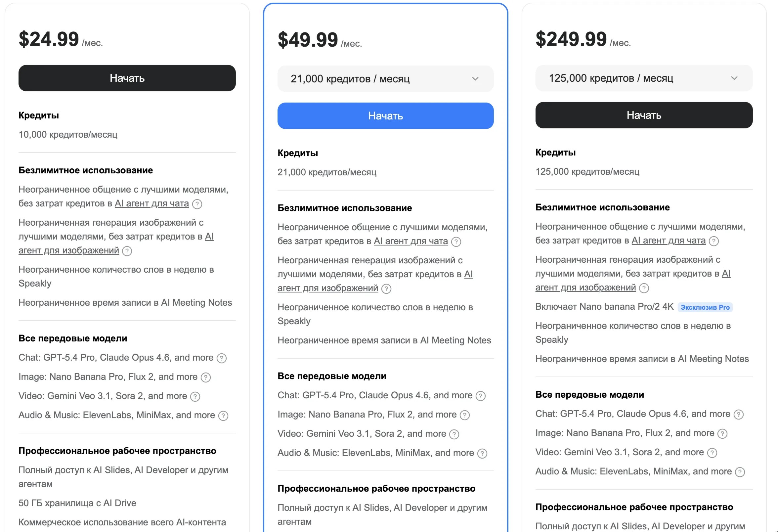Viewport: 778px width, 532px height.
Task: Click help icon next to Audio & Music in $249.99 plan
Action: click(x=740, y=472)
